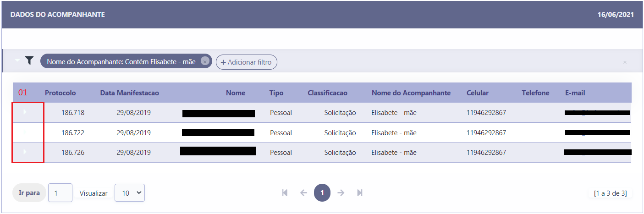The image size is (644, 214).
Task: Close the filter bar with the x
Action: (625, 62)
